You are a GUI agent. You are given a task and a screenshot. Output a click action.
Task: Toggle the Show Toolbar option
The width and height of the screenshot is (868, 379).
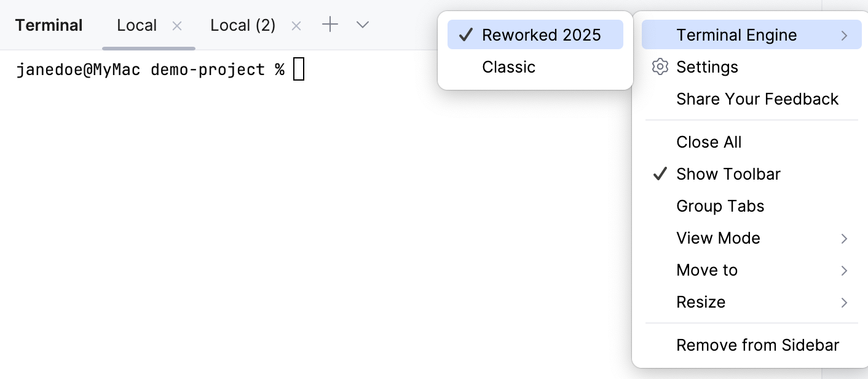[x=728, y=174]
